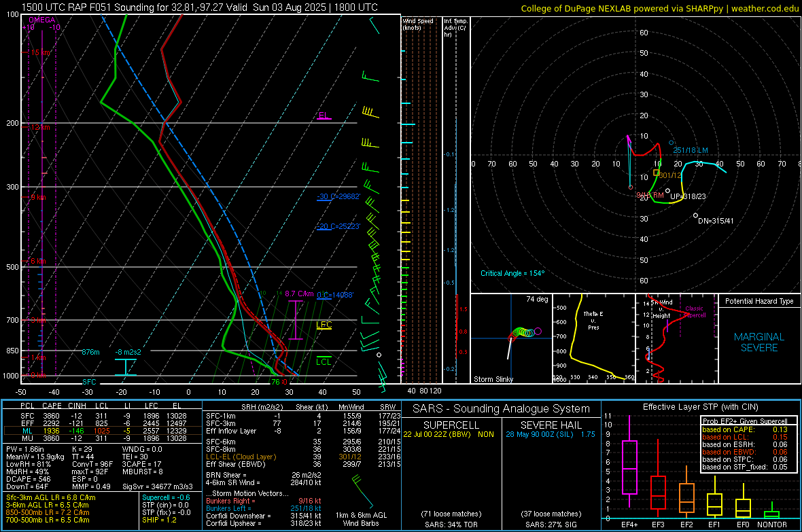
Task: Click the 251/18 LM hodograph label
Action: click(691, 150)
